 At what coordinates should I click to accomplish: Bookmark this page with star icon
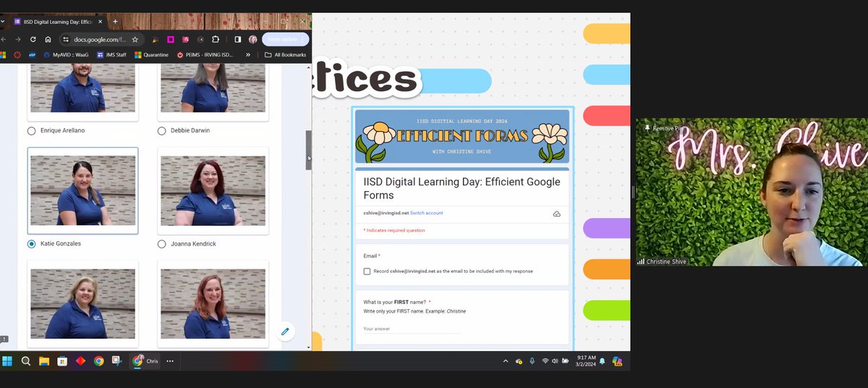tap(135, 39)
